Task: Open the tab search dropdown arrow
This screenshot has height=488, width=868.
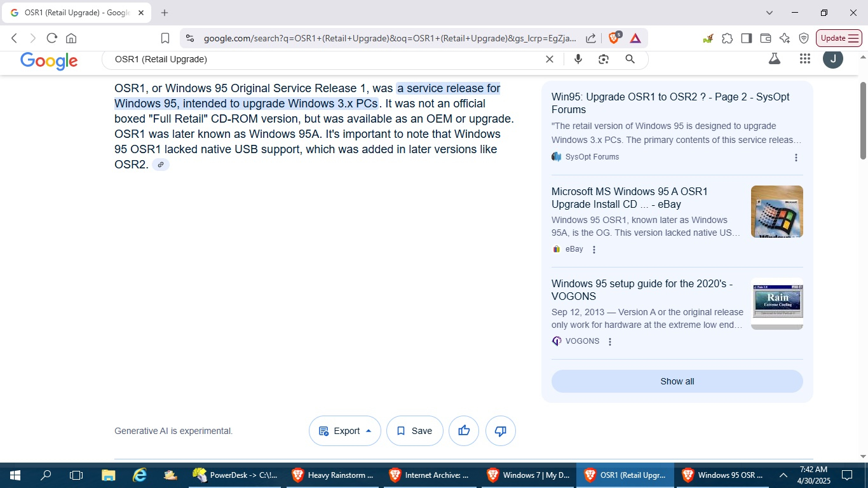Action: [770, 13]
